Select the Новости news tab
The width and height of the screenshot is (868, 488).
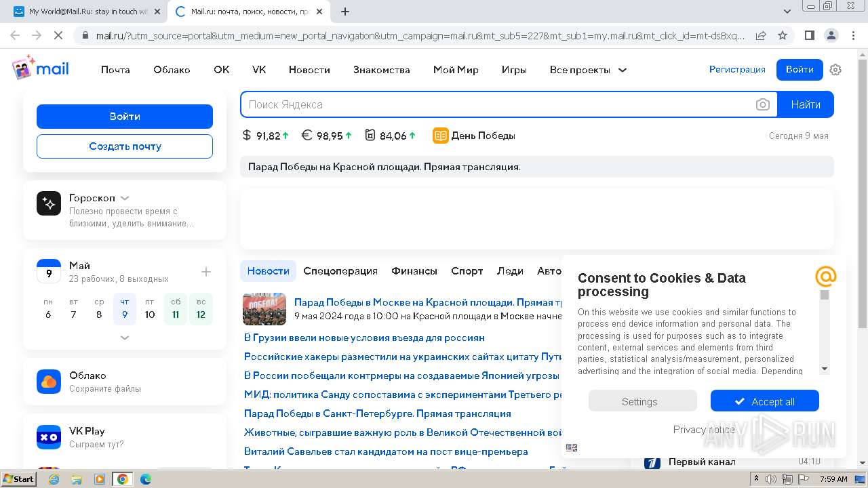[x=268, y=271]
